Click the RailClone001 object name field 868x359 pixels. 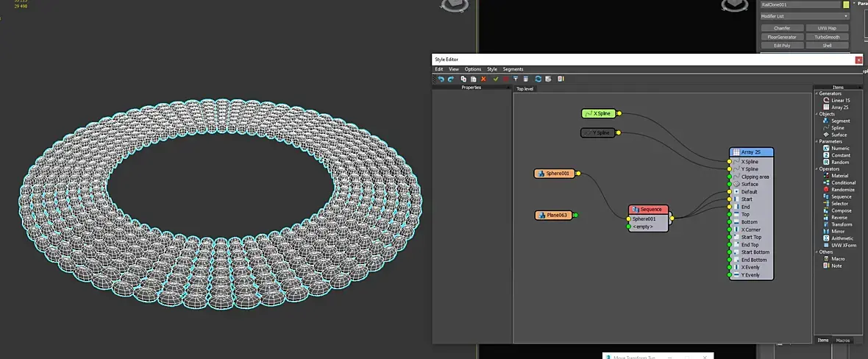(x=800, y=4)
